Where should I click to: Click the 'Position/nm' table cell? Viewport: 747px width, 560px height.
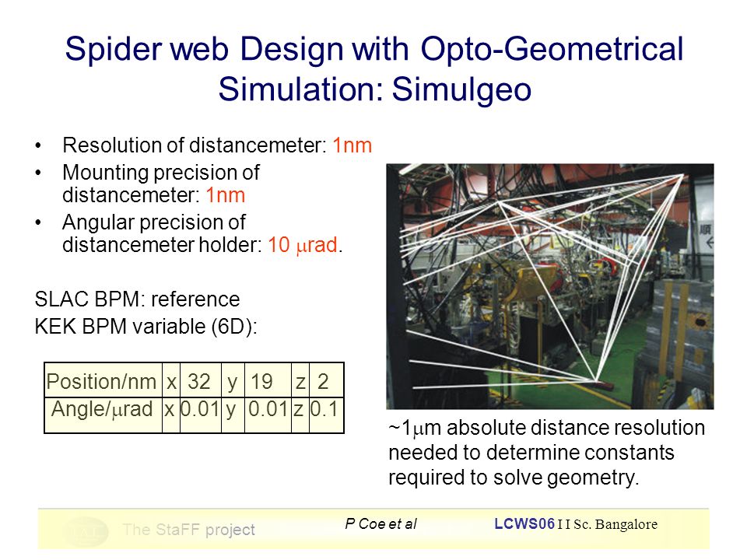click(103, 380)
